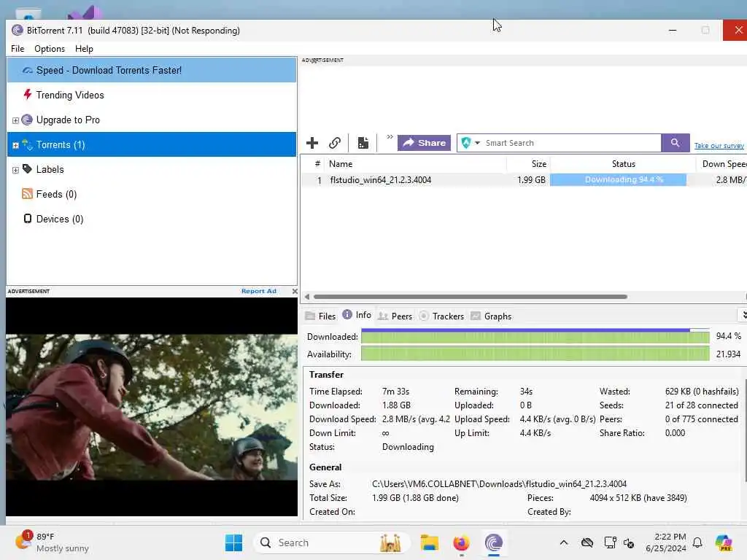Select Devices (0) in sidebar
The height and width of the screenshot is (560, 747).
click(x=152, y=219)
